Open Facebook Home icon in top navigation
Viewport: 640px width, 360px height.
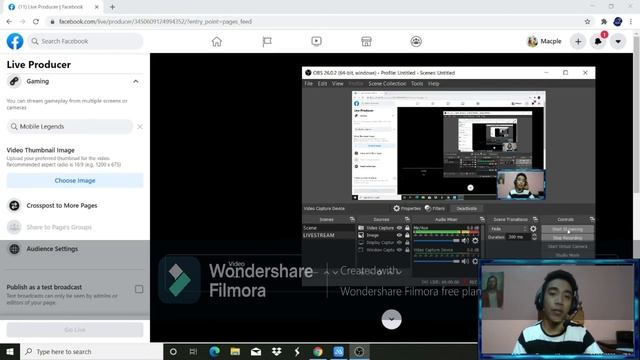(217, 41)
